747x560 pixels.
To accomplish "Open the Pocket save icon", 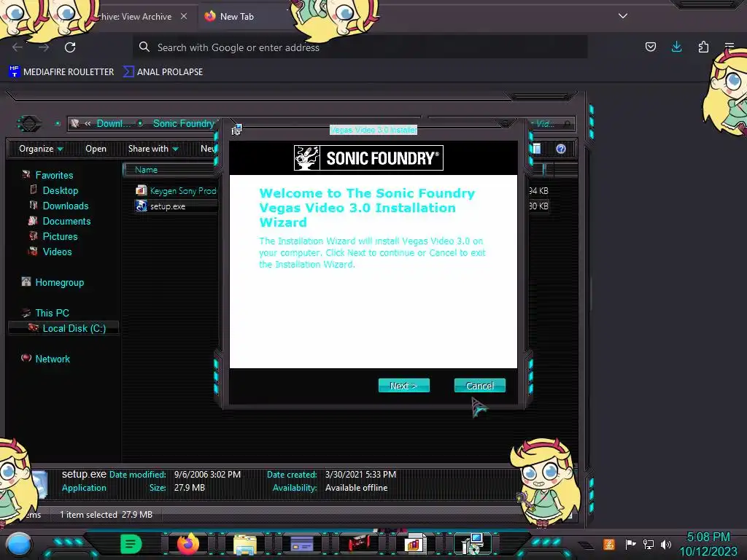I will click(650, 47).
